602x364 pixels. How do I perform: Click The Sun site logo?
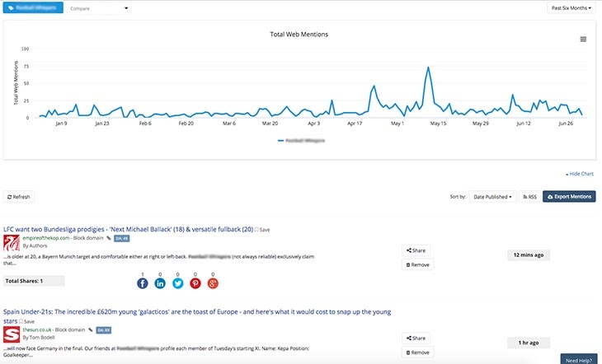click(12, 334)
